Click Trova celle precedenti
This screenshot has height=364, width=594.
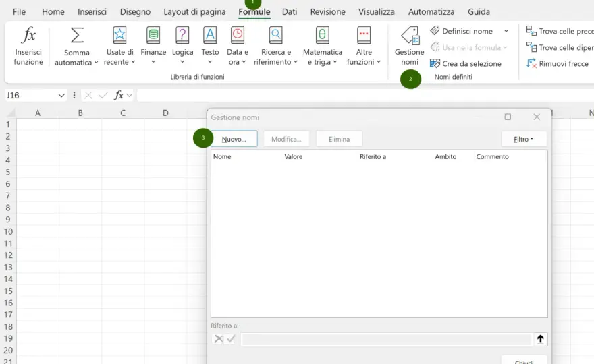point(560,31)
